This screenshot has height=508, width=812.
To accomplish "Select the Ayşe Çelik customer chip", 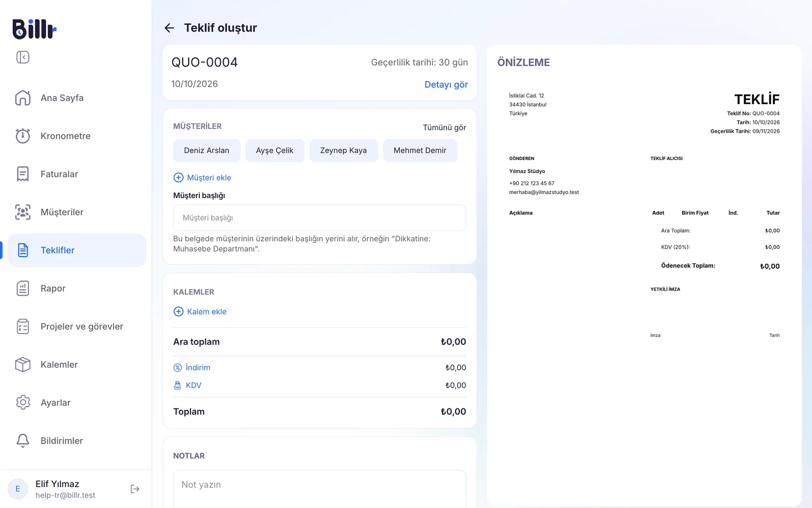I will coord(275,150).
